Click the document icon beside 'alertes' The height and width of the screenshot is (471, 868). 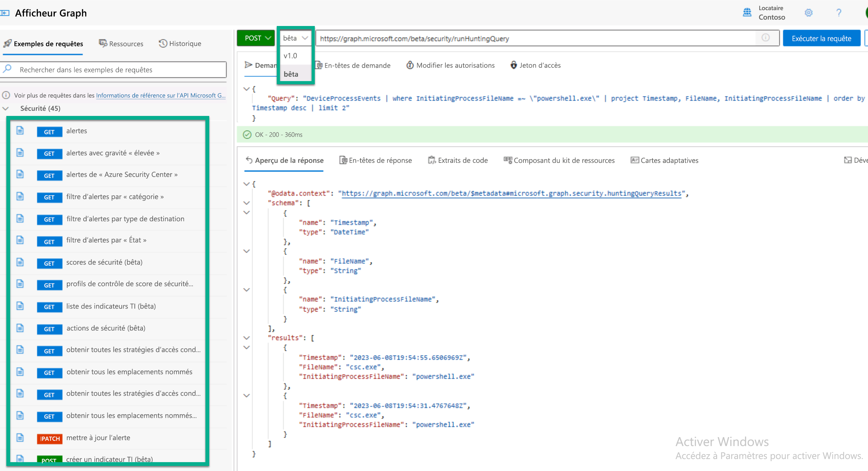click(20, 130)
